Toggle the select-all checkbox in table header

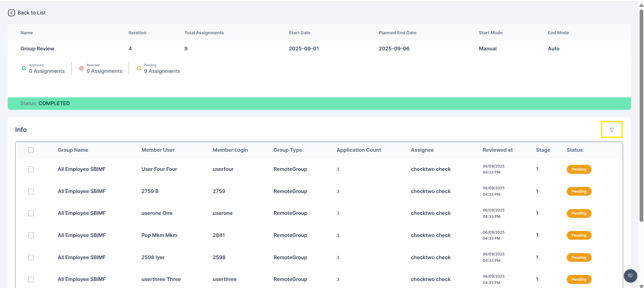(x=31, y=150)
